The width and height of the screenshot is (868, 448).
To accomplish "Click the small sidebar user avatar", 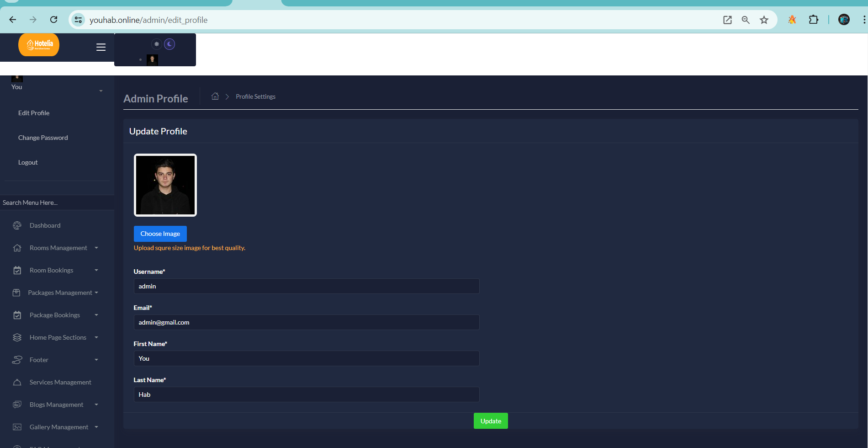I will point(17,78).
